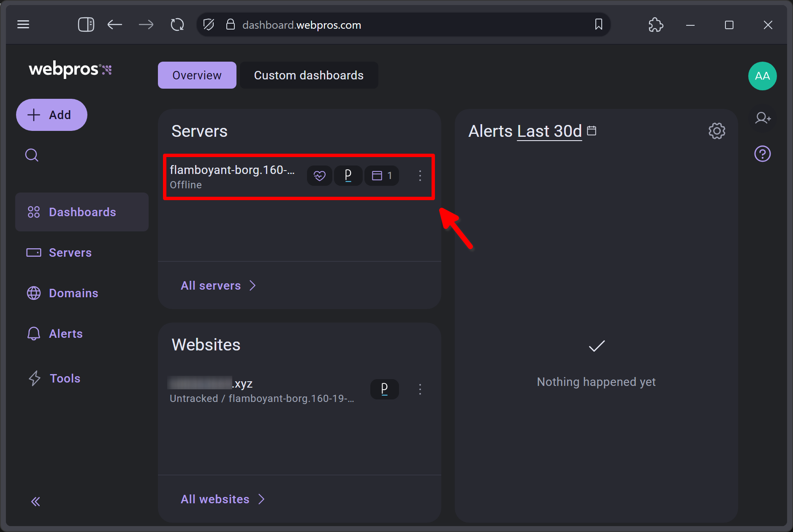Open Tools in the sidebar

[x=82, y=378]
